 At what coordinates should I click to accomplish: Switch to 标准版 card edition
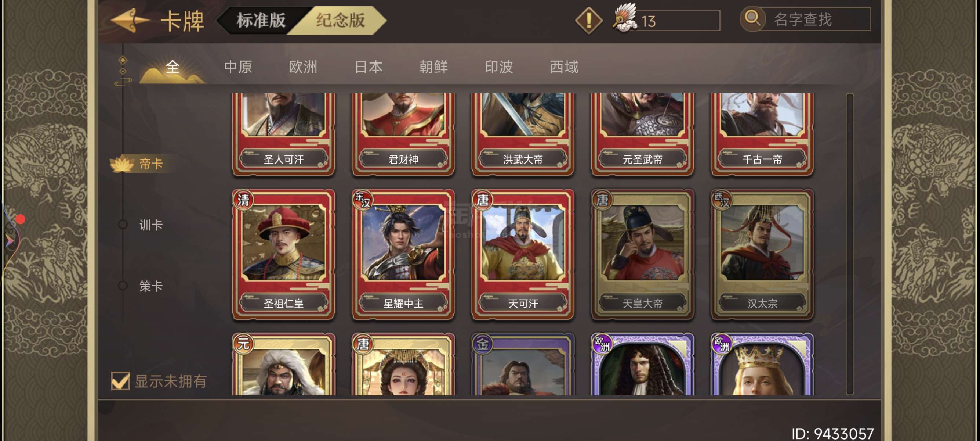click(261, 20)
